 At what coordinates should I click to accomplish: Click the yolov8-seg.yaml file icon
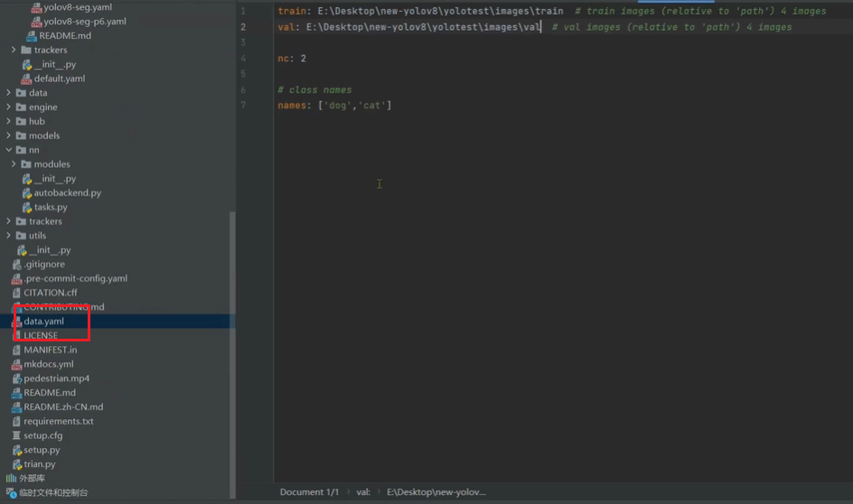tap(36, 7)
